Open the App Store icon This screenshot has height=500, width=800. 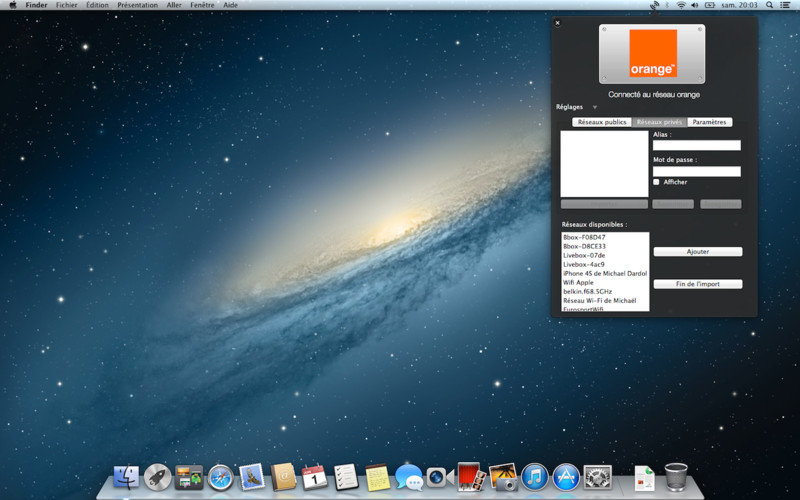pyautogui.click(x=566, y=478)
